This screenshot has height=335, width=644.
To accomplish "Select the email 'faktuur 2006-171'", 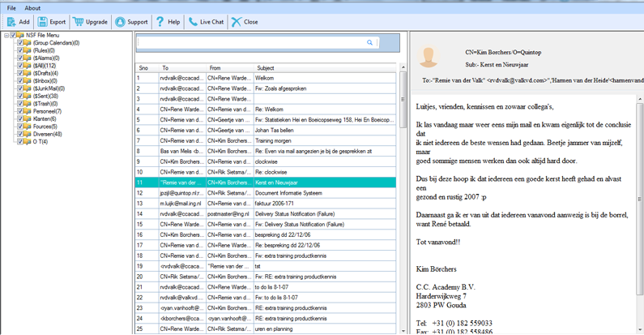I will pyautogui.click(x=266, y=204).
